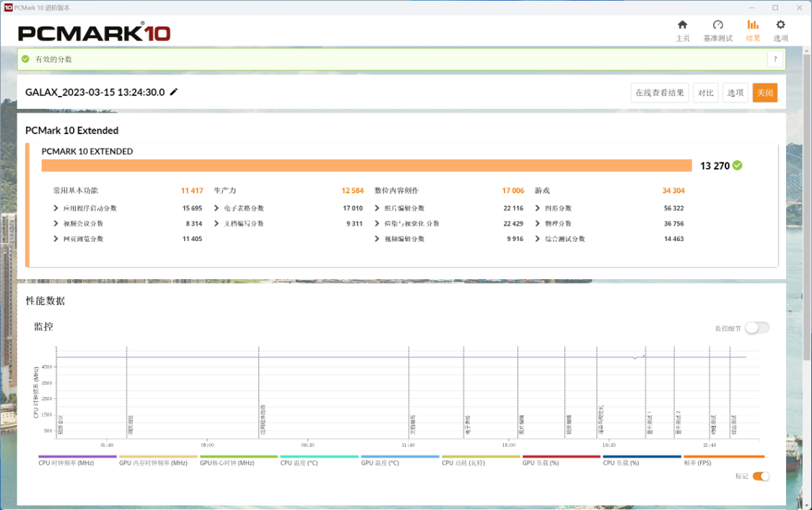Open the question mark help button
Screen dimensions: 812x510
tap(774, 59)
